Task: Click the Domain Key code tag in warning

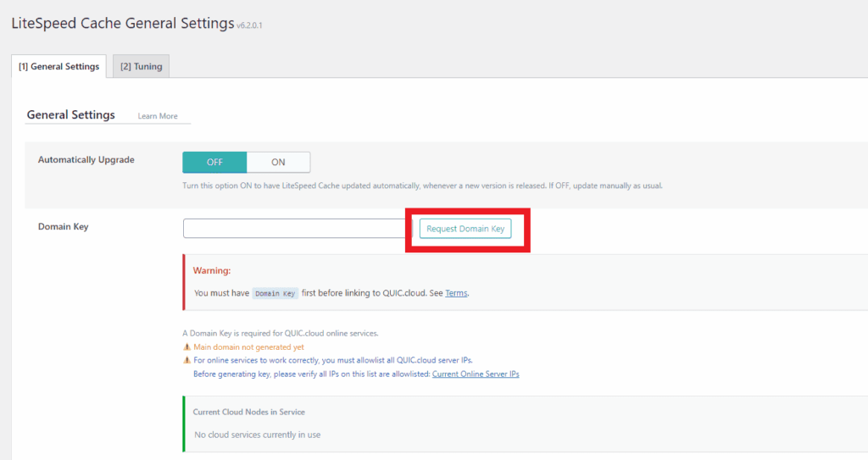Action: [275, 293]
